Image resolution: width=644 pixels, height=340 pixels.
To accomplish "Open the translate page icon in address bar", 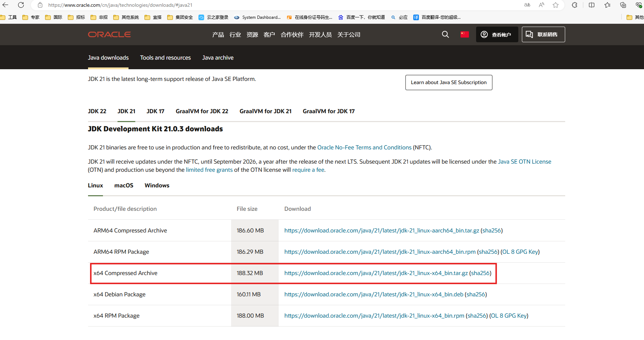I will point(527,5).
